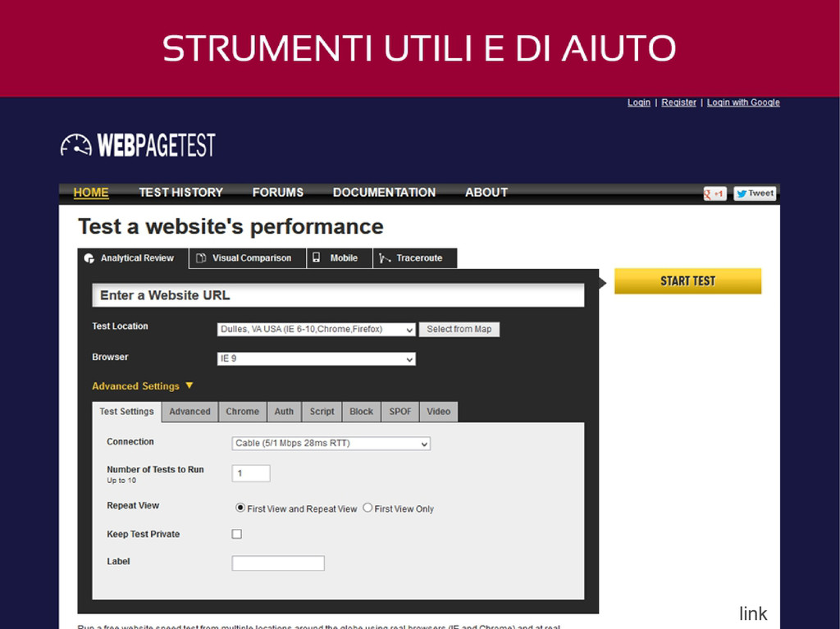Switch to the Block tab
Image resolution: width=840 pixels, height=629 pixels.
[x=361, y=412]
